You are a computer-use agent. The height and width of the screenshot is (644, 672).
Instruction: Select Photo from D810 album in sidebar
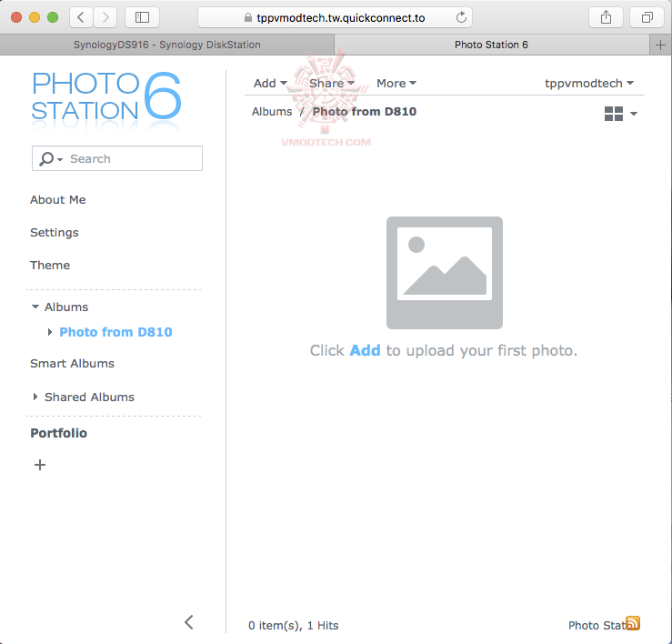tap(115, 332)
